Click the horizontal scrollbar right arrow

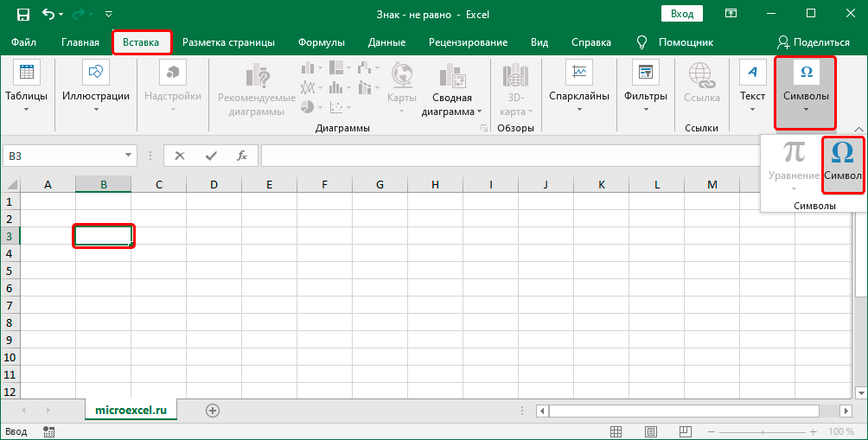tap(846, 411)
